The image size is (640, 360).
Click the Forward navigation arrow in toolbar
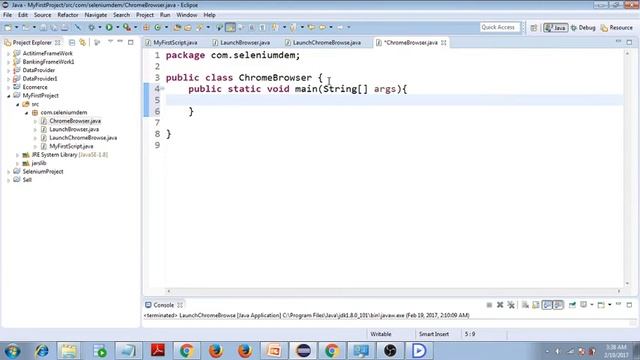click(340, 27)
